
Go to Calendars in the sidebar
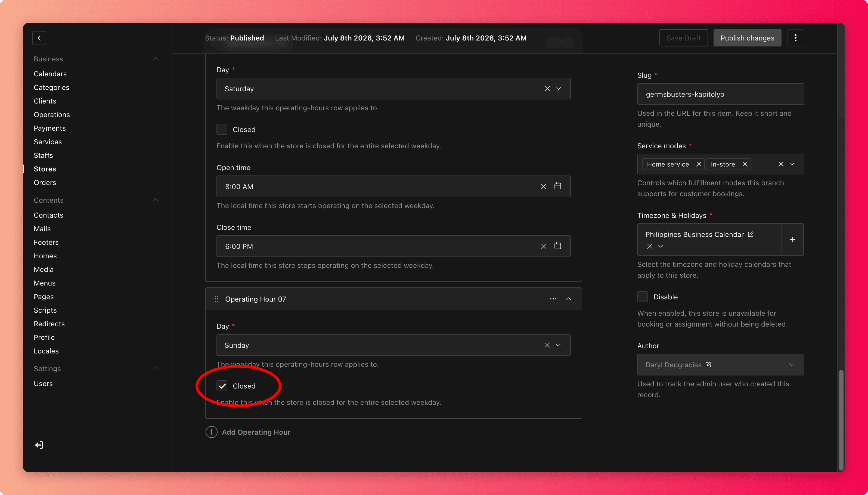coord(50,74)
